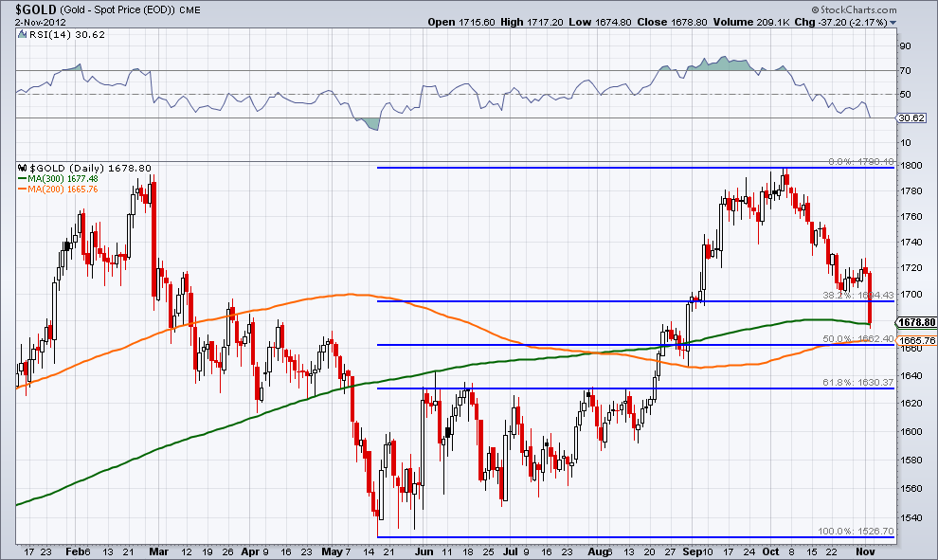The width and height of the screenshot is (938, 560).
Task: Click the RSI value tag 30.62
Action: [x=911, y=117]
